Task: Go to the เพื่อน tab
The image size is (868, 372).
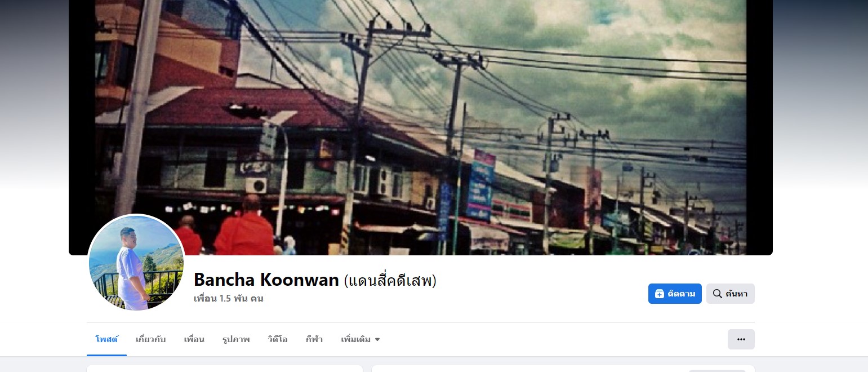Action: [x=194, y=339]
